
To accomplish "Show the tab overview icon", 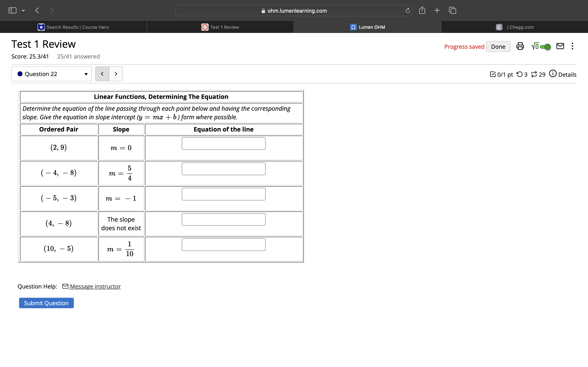I will tap(452, 10).
